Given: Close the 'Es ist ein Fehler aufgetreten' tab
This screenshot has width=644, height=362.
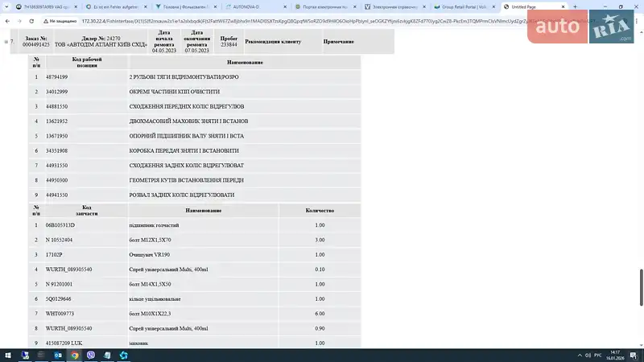Looking at the screenshot, I should pyautogui.click(x=146, y=7).
